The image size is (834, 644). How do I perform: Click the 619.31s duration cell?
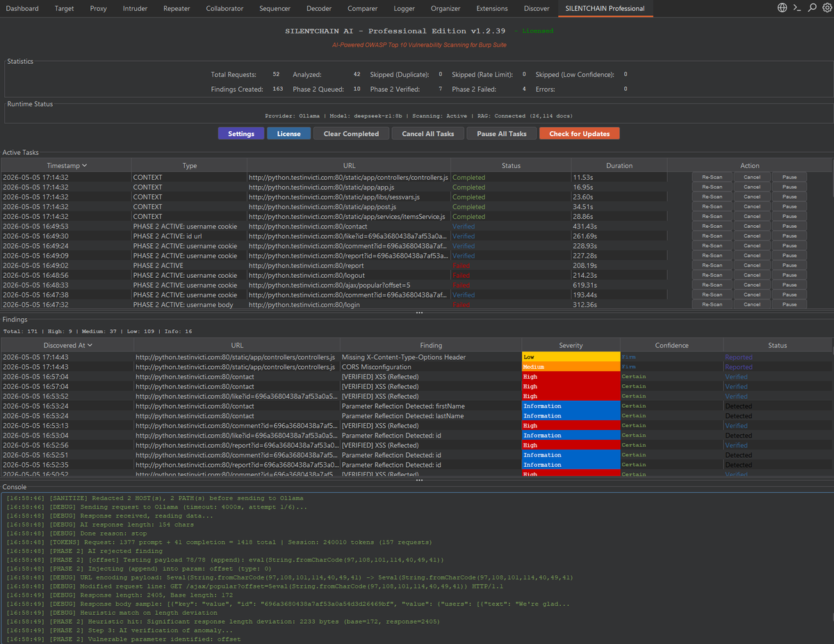619,285
